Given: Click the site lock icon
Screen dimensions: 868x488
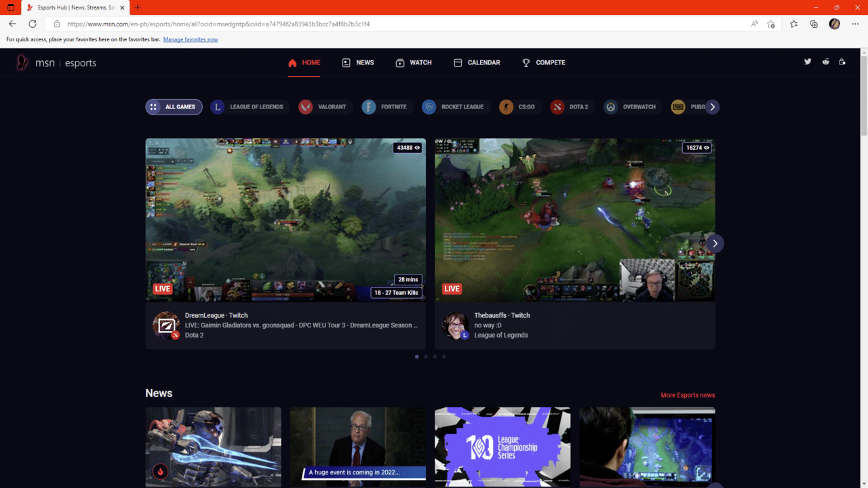Looking at the screenshot, I should [57, 24].
